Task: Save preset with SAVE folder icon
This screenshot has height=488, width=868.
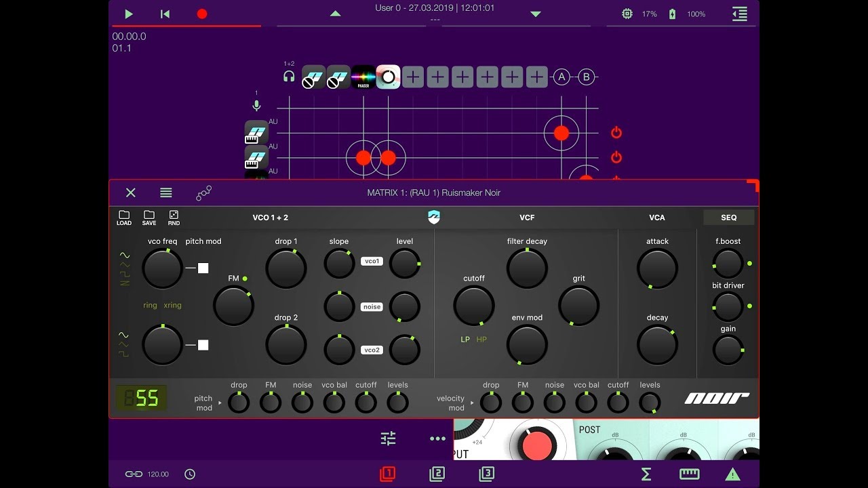Action: point(149,218)
